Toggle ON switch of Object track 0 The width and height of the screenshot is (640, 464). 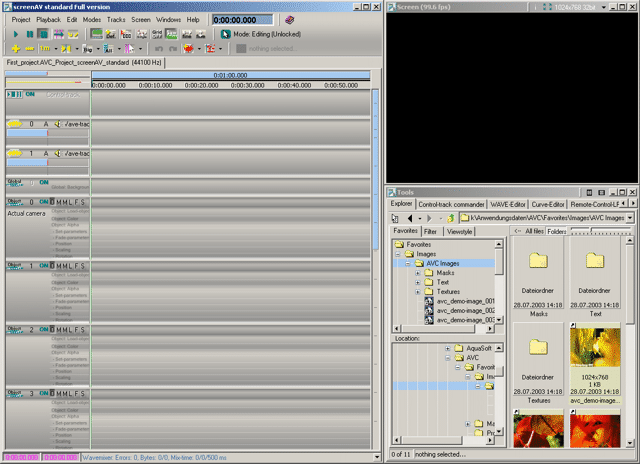(x=44, y=202)
